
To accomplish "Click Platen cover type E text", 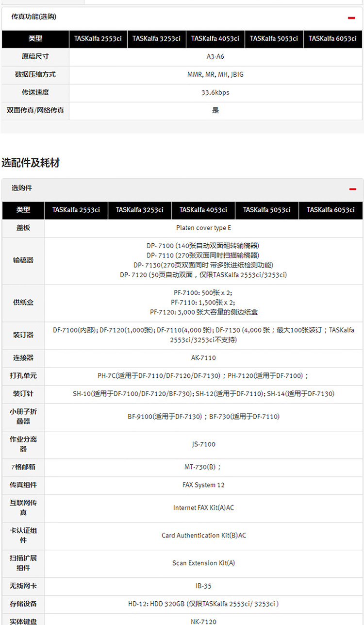I will coord(203,228).
